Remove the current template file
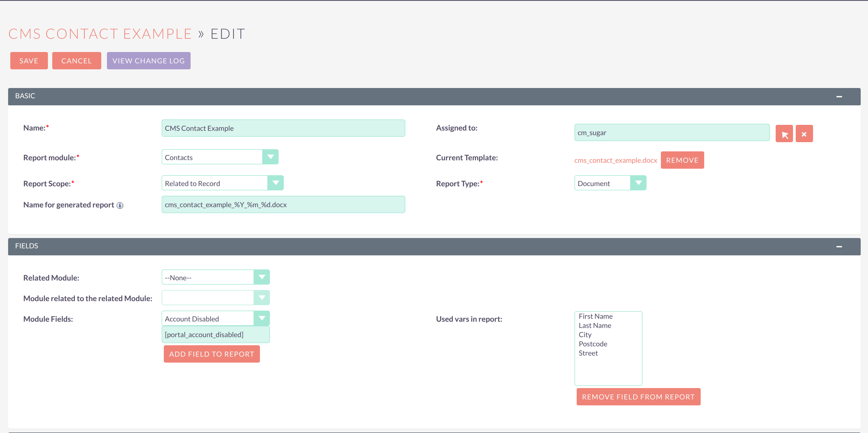Viewport: 868px width, 433px height. [682, 160]
